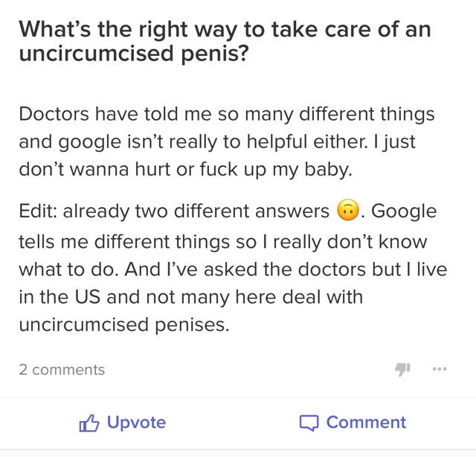
Task: Click the word Google after the emoji
Action: 404,211
